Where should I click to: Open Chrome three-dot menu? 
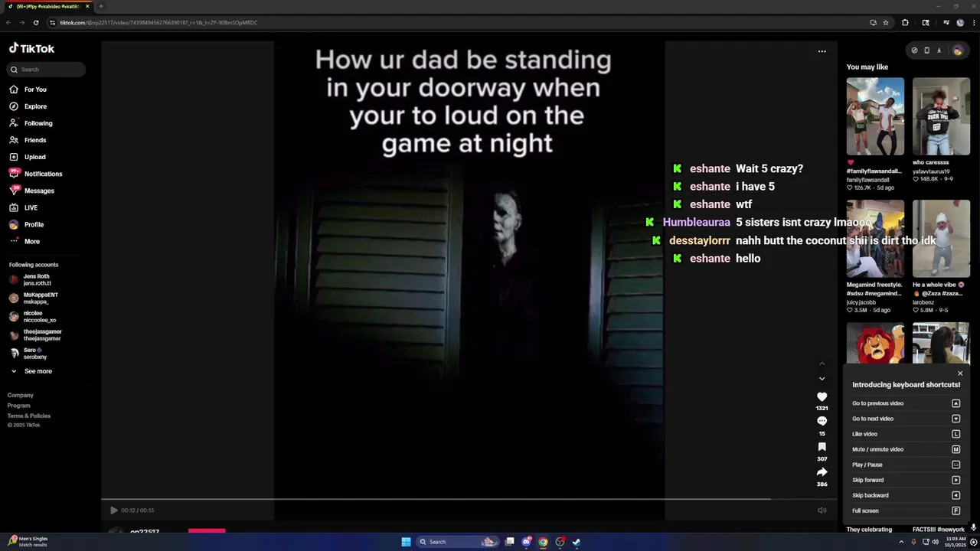(972, 22)
